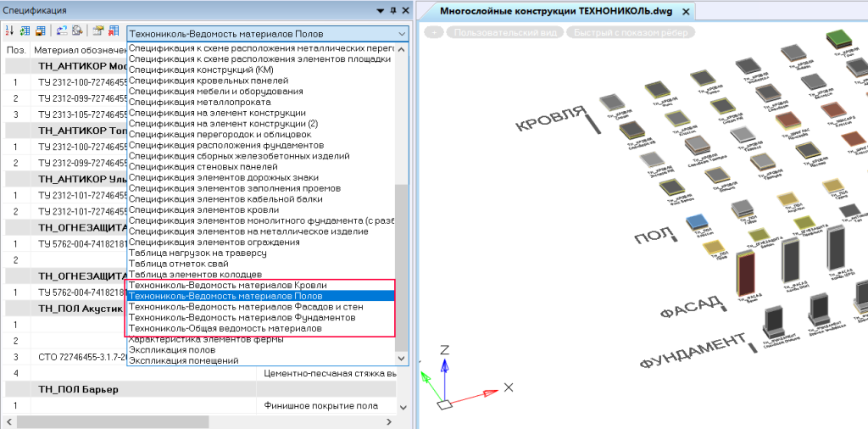Click the Поз. column header
The height and width of the screenshot is (429, 868).
pyautogui.click(x=17, y=50)
